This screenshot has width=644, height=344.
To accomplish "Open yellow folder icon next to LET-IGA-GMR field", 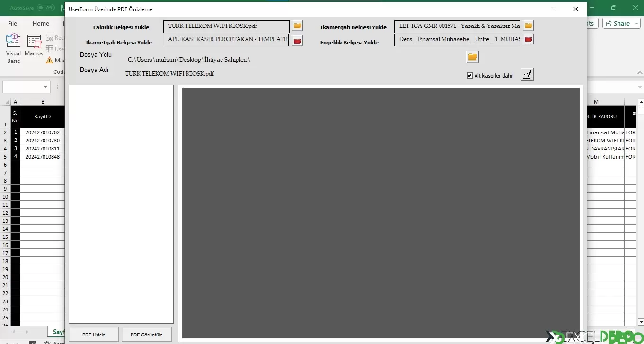I will (x=528, y=26).
